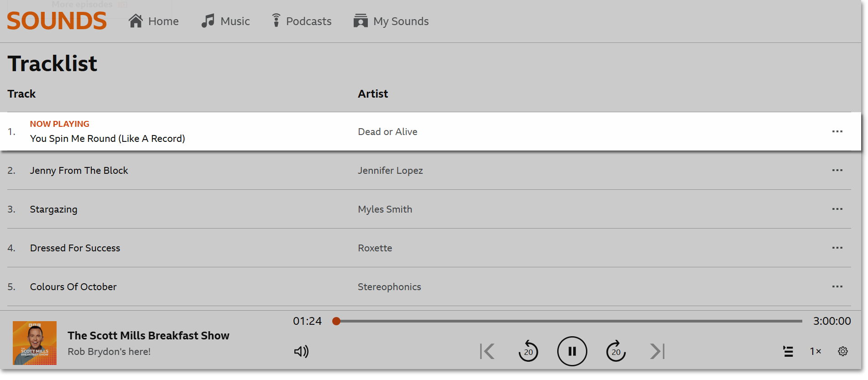Open My Sounds page
Image resolution: width=868 pixels, height=380 pixels.
[391, 21]
